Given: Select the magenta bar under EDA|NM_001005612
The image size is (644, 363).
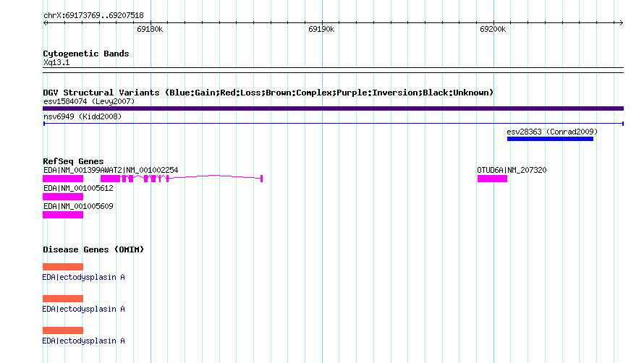Looking at the screenshot, I should pyautogui.click(x=63, y=197).
